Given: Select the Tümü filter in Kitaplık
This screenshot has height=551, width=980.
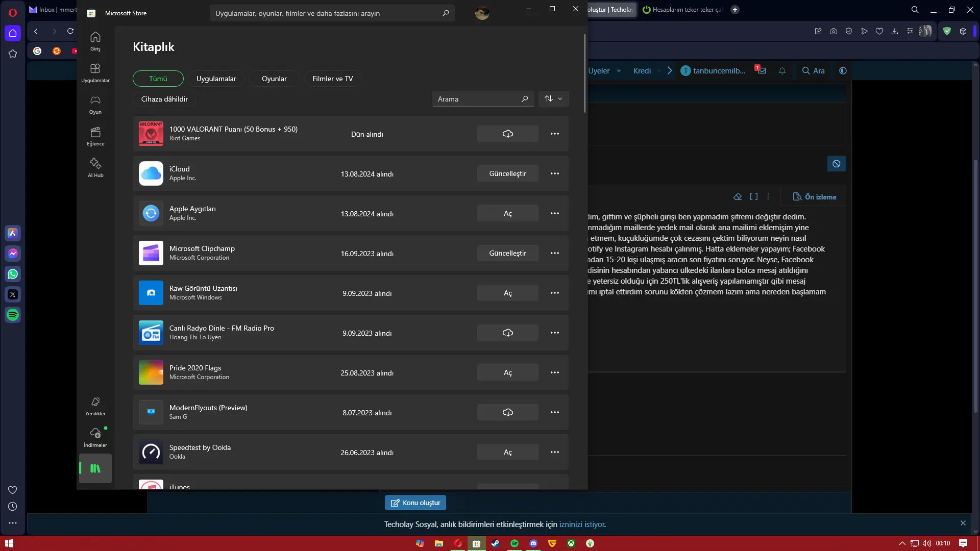Looking at the screenshot, I should point(158,79).
